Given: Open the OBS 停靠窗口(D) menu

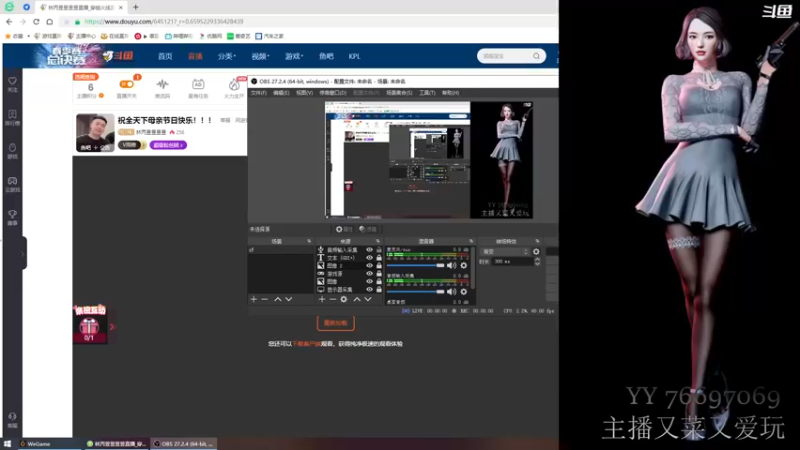Looking at the screenshot, I should 333,93.
